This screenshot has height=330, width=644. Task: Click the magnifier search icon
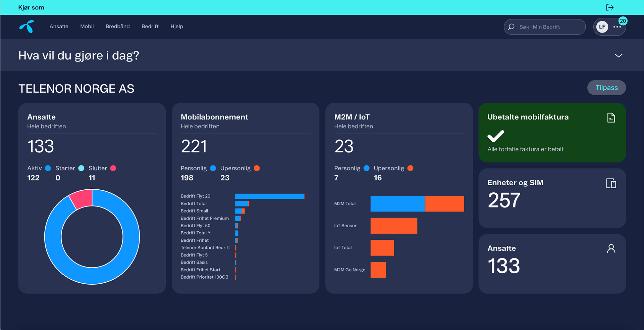point(511,27)
